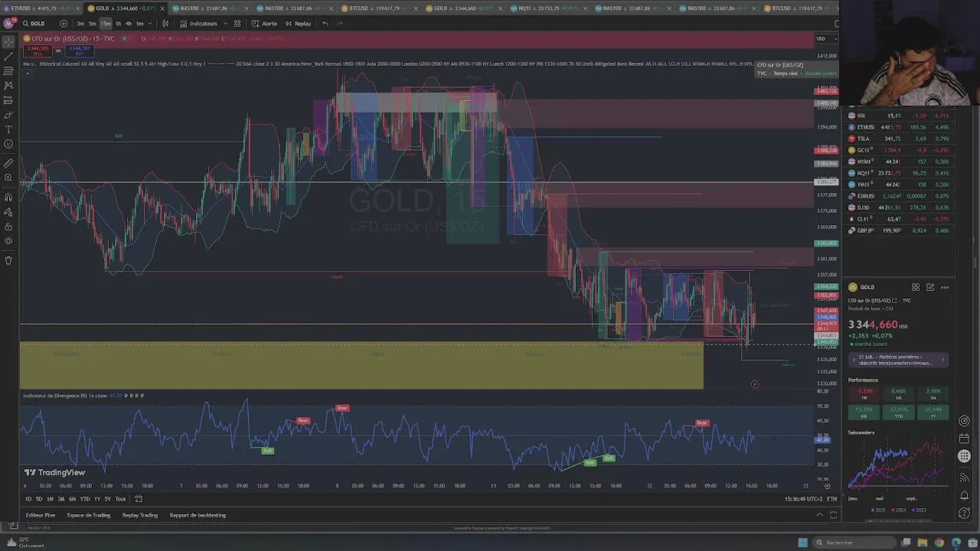This screenshot has height=551, width=980.
Task: Maximize the bottom panel
Action: (831, 515)
